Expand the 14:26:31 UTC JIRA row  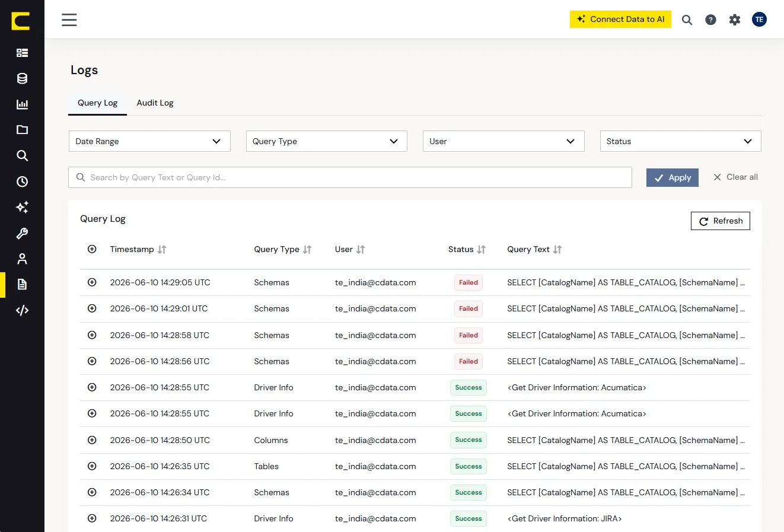(92, 518)
